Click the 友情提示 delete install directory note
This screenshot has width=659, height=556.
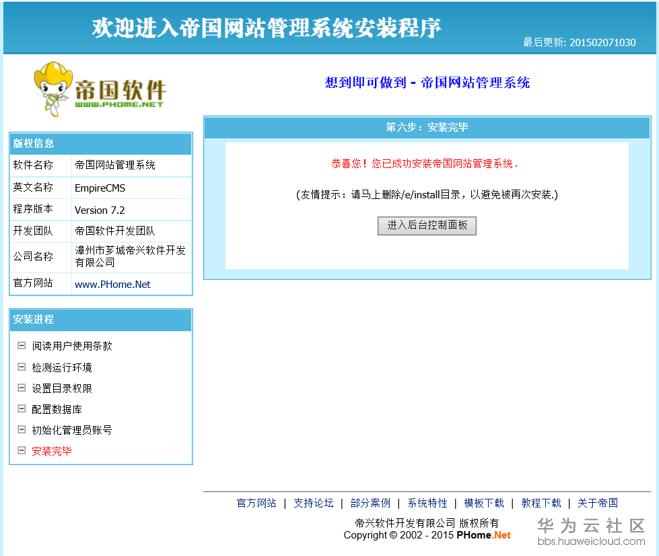click(x=427, y=195)
